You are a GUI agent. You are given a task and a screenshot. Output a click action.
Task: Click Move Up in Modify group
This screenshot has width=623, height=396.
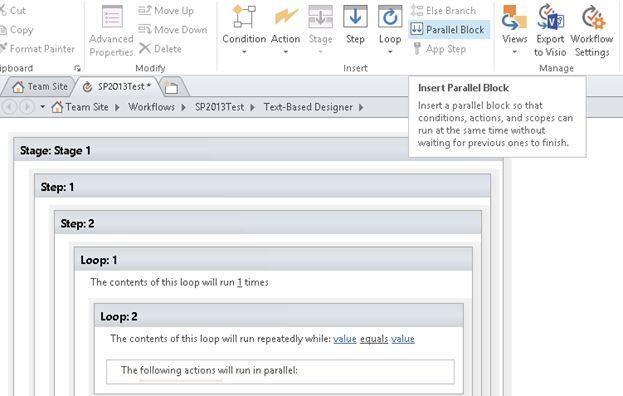(166, 10)
